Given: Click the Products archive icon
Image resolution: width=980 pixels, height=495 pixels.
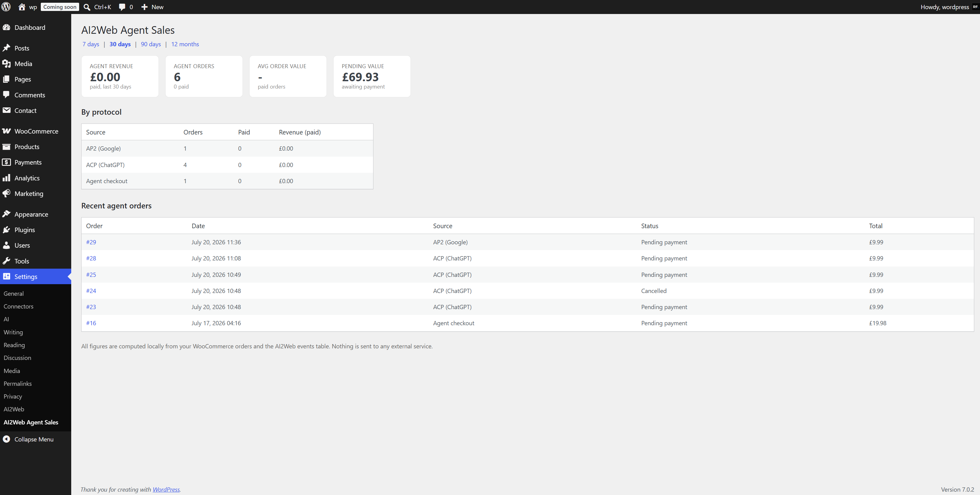Looking at the screenshot, I should pyautogui.click(x=6, y=146).
